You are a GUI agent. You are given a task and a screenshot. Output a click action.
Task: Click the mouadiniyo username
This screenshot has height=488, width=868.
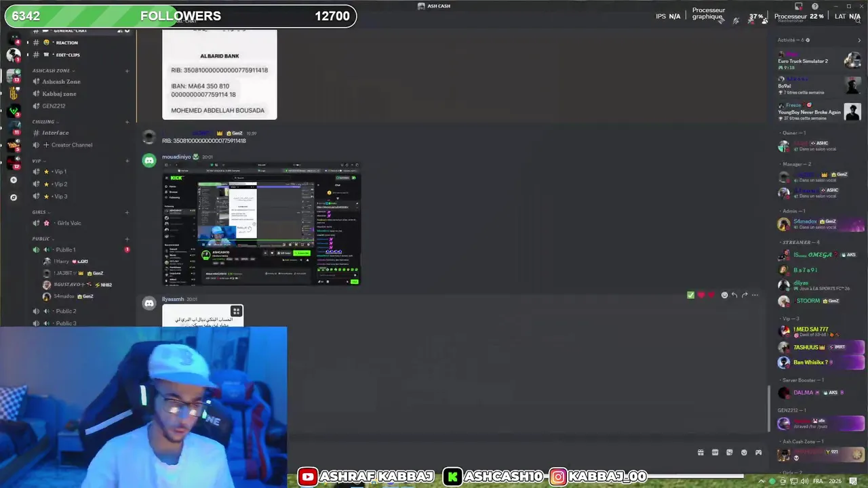pyautogui.click(x=176, y=157)
